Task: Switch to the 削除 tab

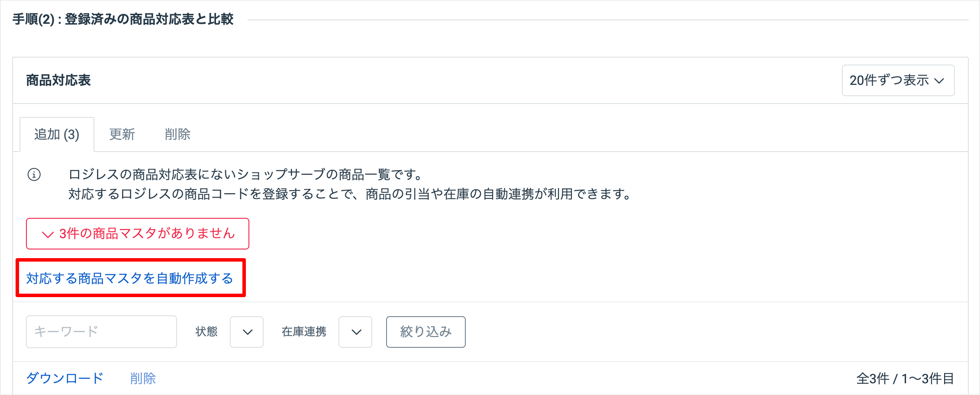Action: (x=177, y=134)
